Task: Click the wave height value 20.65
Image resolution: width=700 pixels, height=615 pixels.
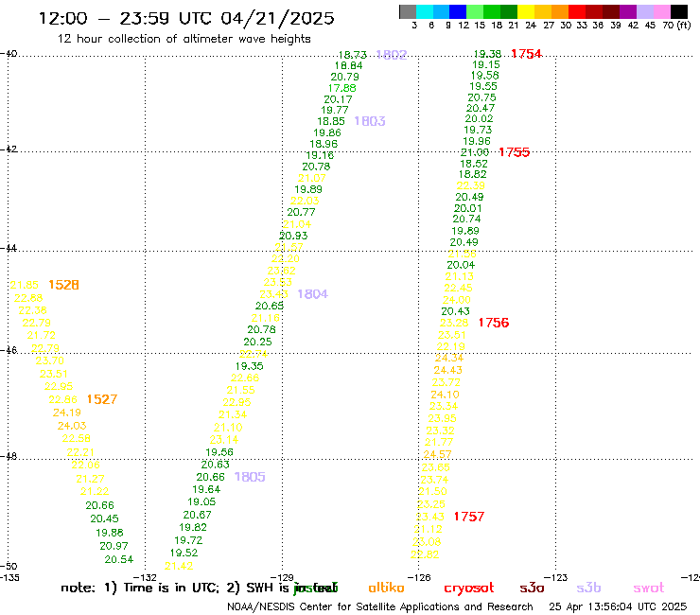Action: tap(270, 306)
